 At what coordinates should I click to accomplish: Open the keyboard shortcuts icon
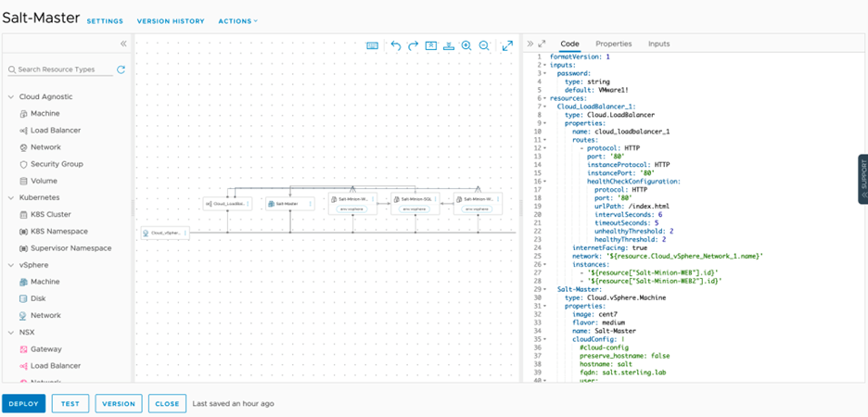click(x=372, y=45)
